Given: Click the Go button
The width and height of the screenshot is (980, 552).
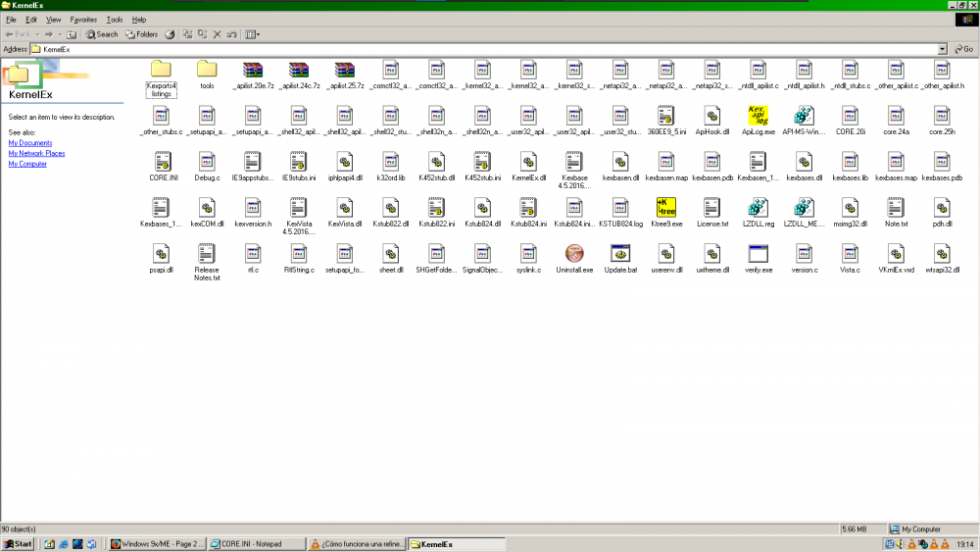Looking at the screenshot, I should click(x=963, y=48).
